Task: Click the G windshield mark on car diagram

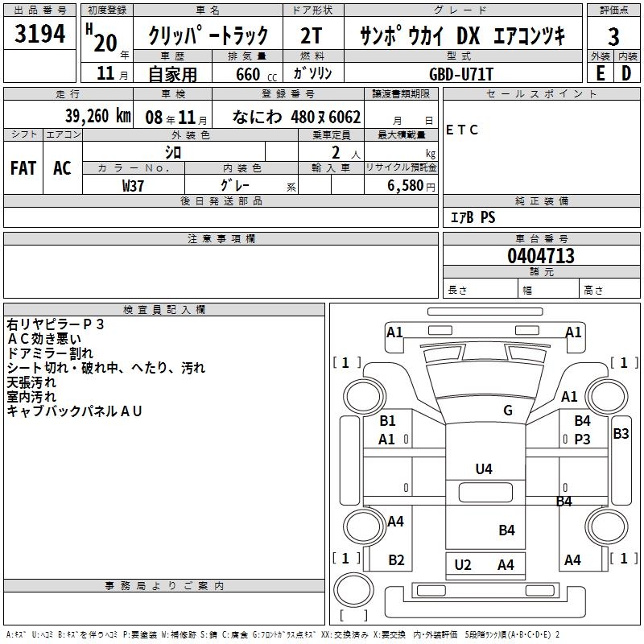Action: [x=508, y=411]
